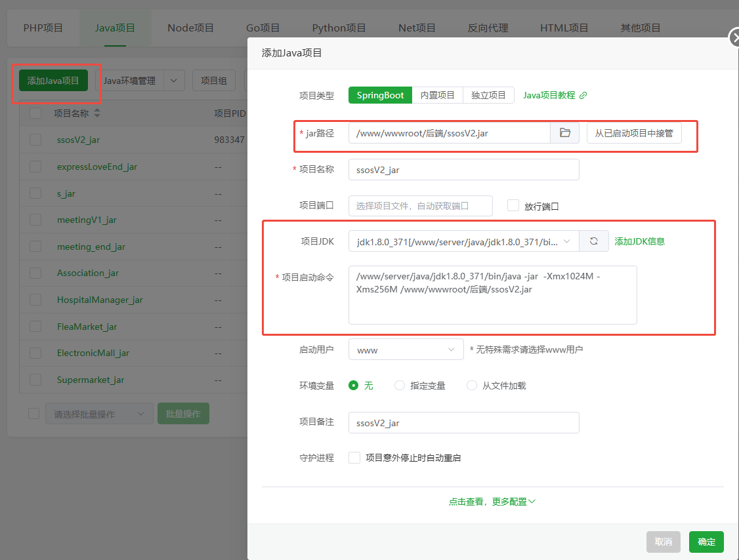The image size is (739, 560).
Task: Open HospitalManager_jar project in list
Action: click(100, 300)
